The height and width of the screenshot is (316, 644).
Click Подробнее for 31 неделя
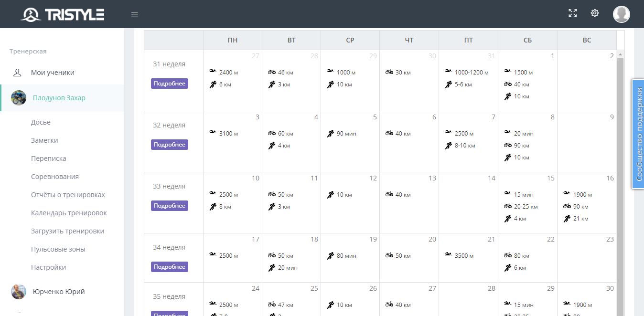click(x=170, y=84)
